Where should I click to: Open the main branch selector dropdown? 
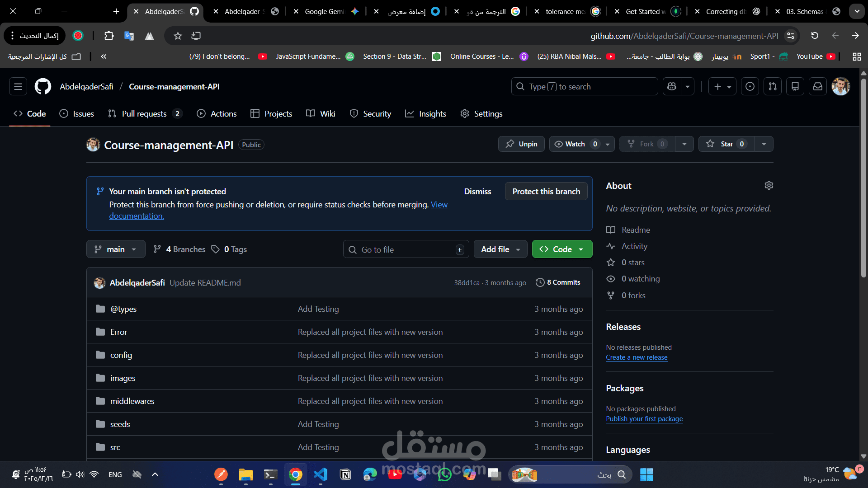click(115, 249)
